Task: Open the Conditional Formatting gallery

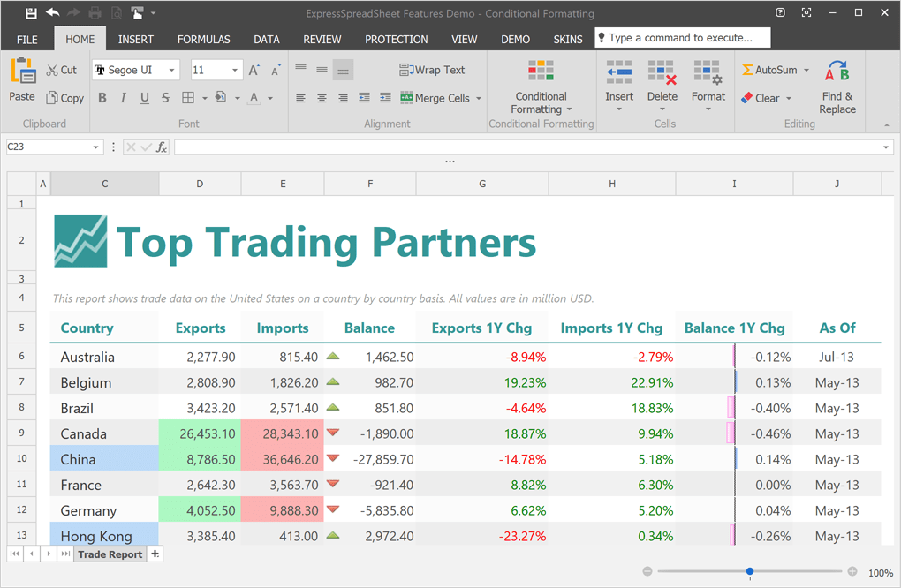Action: click(x=541, y=88)
